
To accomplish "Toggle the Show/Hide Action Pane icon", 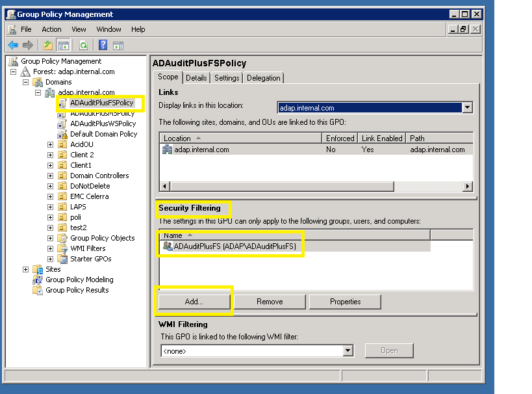I will 118,45.
